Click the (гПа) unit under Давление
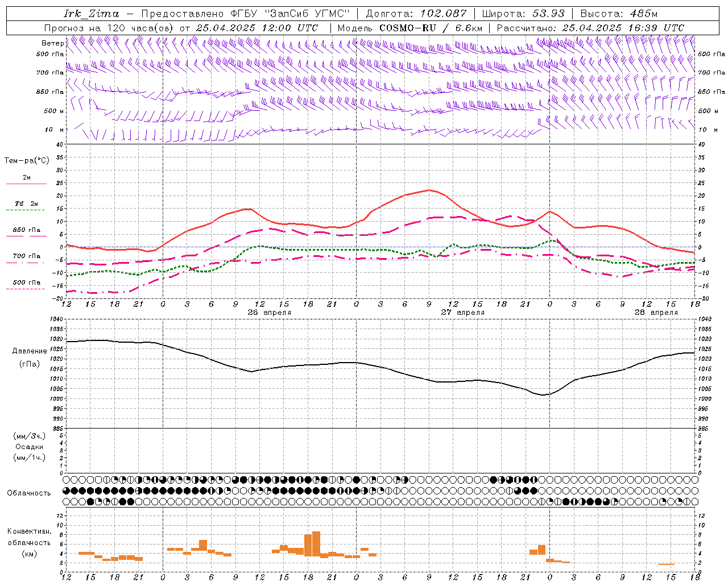This screenshot has height=582, width=728. click(x=30, y=364)
